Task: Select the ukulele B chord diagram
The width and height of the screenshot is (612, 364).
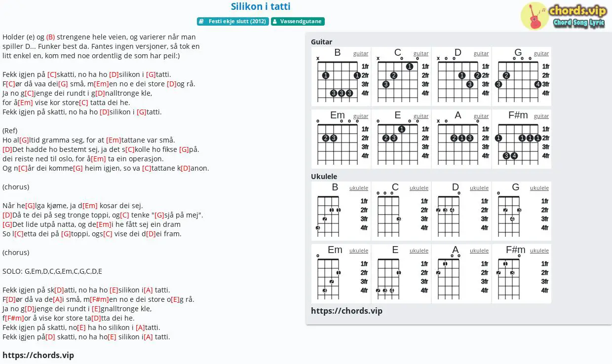Action: coord(341,211)
